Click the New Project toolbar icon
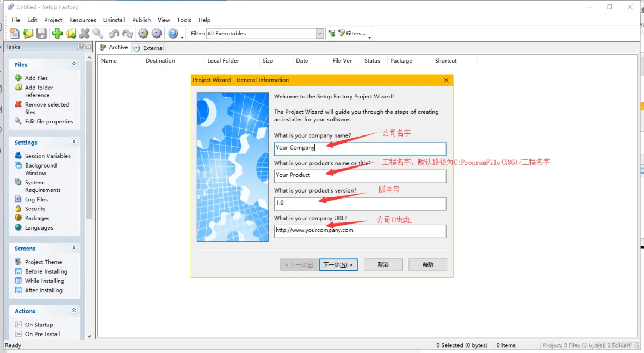The image size is (644, 353). point(15,33)
